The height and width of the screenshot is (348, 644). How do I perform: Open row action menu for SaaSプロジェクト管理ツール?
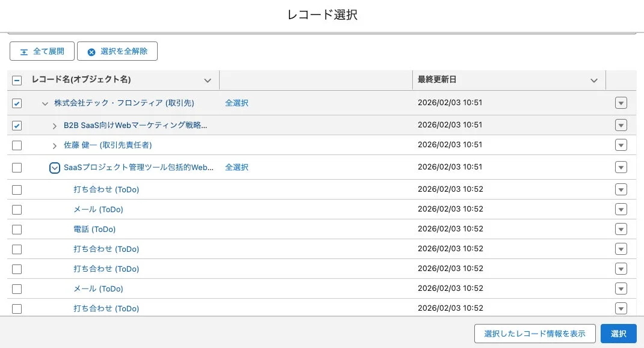pyautogui.click(x=621, y=167)
